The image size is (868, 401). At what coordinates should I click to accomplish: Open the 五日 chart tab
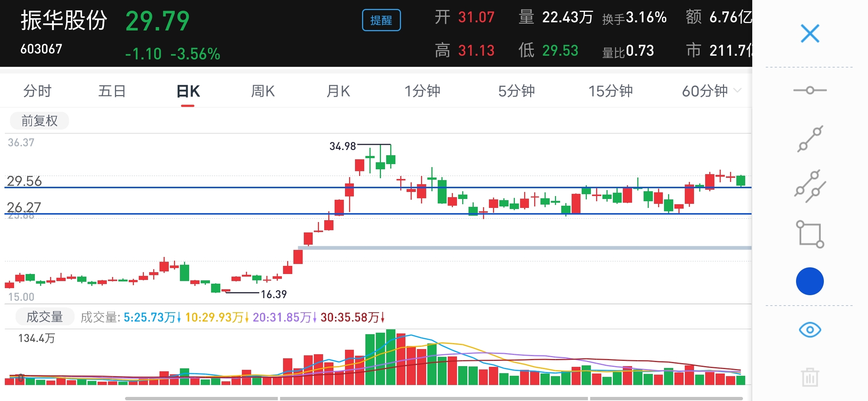[112, 91]
